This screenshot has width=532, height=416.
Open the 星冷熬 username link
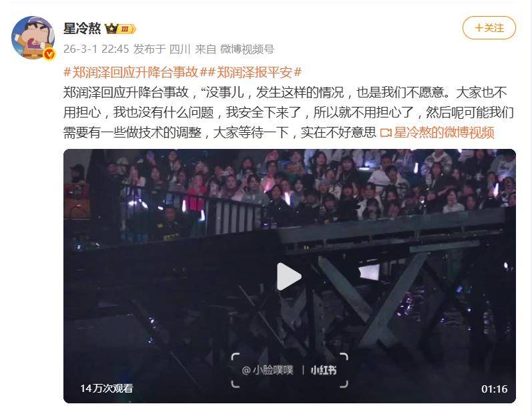pyautogui.click(x=82, y=29)
